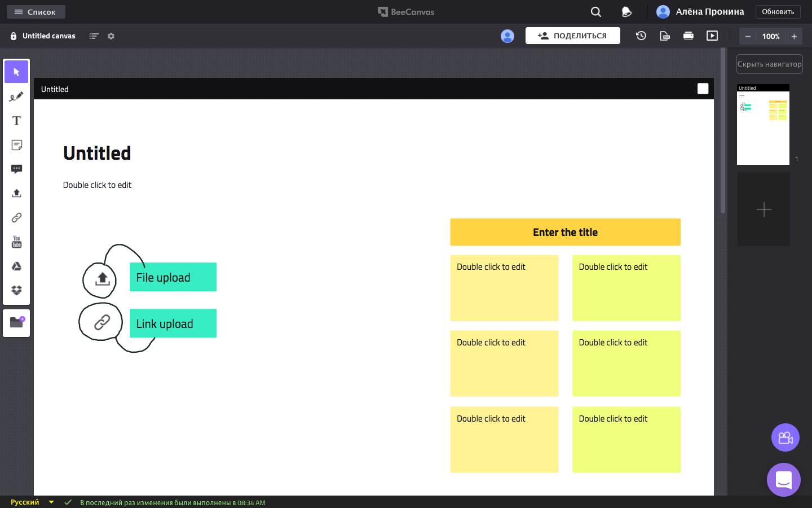Click the YouTube embed tool
812x508 pixels.
[16, 242]
